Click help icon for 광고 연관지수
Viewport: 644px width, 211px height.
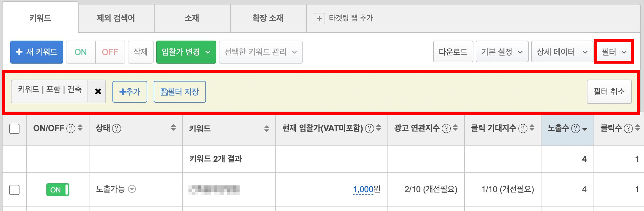point(446,129)
